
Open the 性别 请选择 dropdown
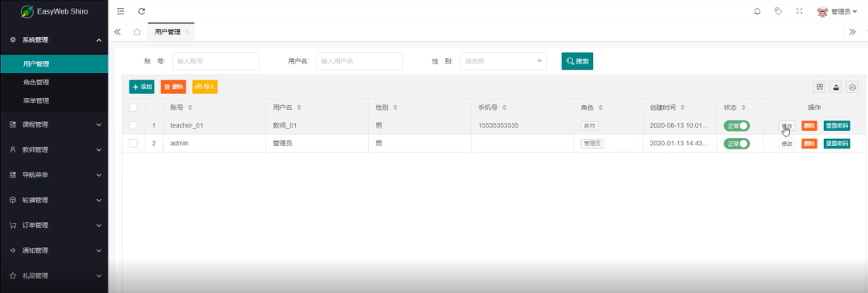[503, 61]
